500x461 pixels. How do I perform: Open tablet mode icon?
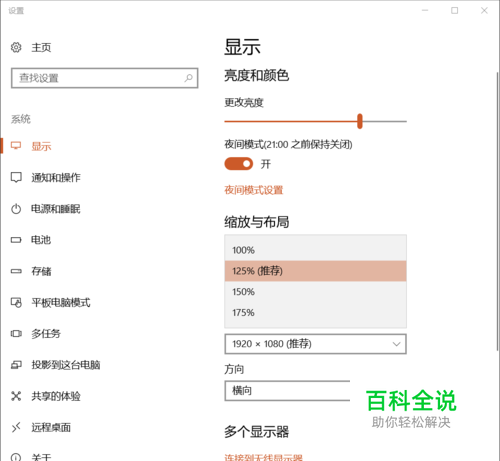coord(16,302)
